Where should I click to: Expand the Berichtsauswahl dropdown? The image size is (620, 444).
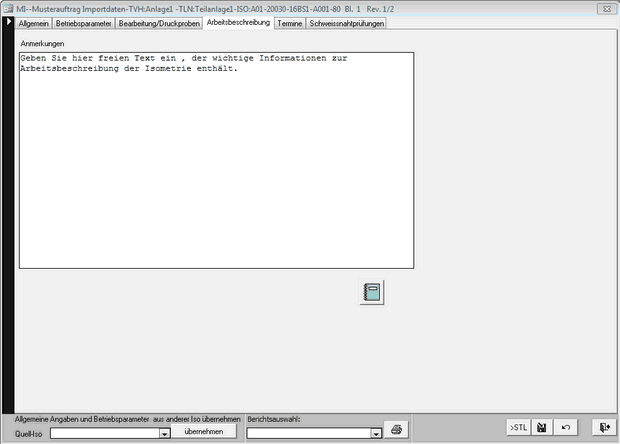pos(375,434)
